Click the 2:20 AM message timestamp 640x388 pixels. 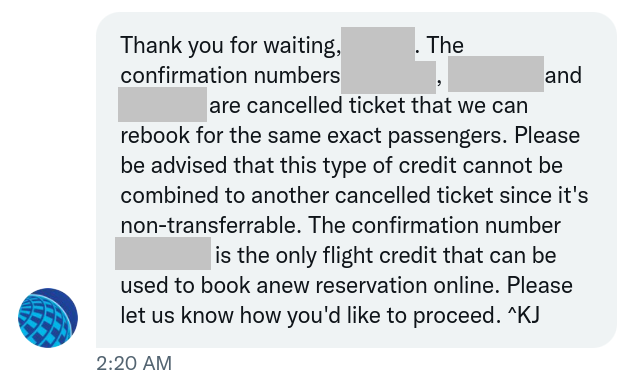point(134,363)
